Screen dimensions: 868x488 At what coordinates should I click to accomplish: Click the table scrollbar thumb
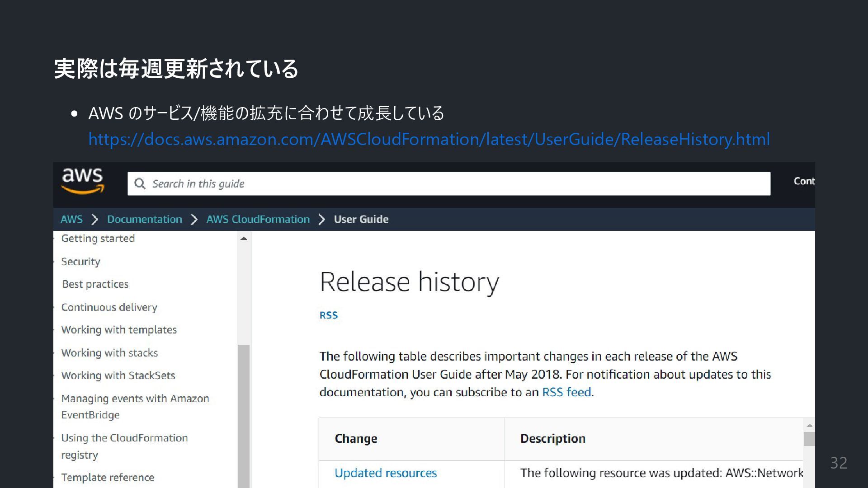pyautogui.click(x=809, y=439)
